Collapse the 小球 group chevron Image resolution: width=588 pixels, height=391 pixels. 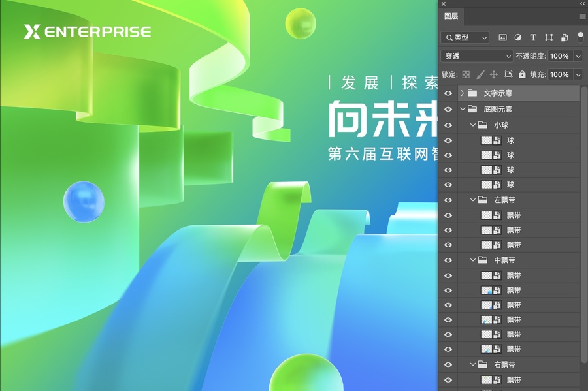473,125
